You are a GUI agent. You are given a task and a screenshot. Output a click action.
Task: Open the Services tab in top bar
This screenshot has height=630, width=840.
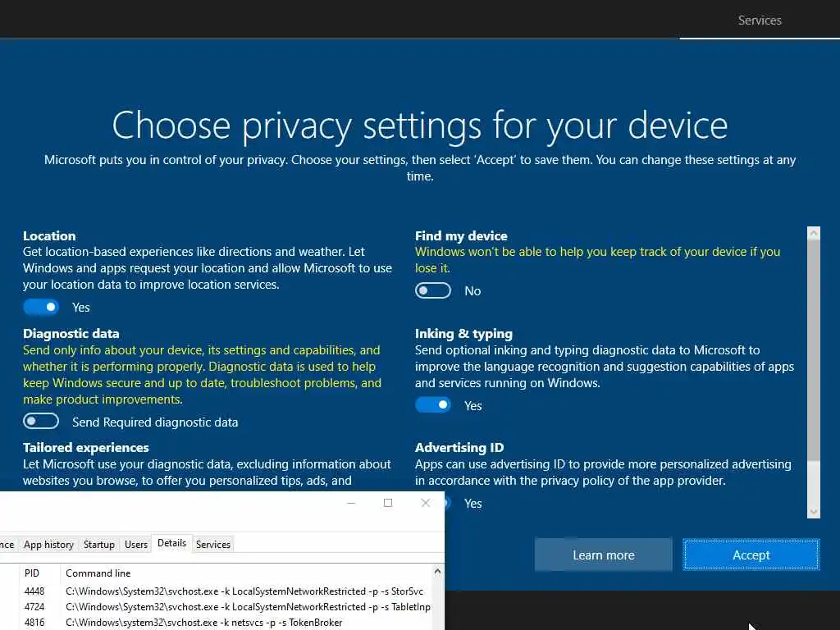pos(760,21)
